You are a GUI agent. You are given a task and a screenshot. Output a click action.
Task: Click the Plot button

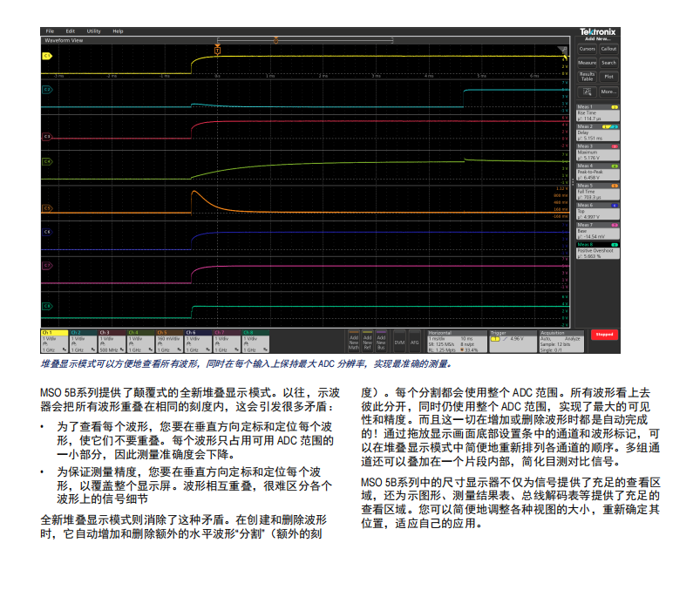coord(608,77)
